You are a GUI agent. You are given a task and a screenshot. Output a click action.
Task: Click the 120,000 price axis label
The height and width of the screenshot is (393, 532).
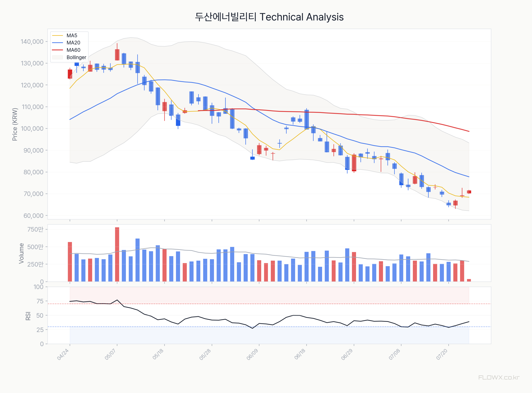pos(32,85)
